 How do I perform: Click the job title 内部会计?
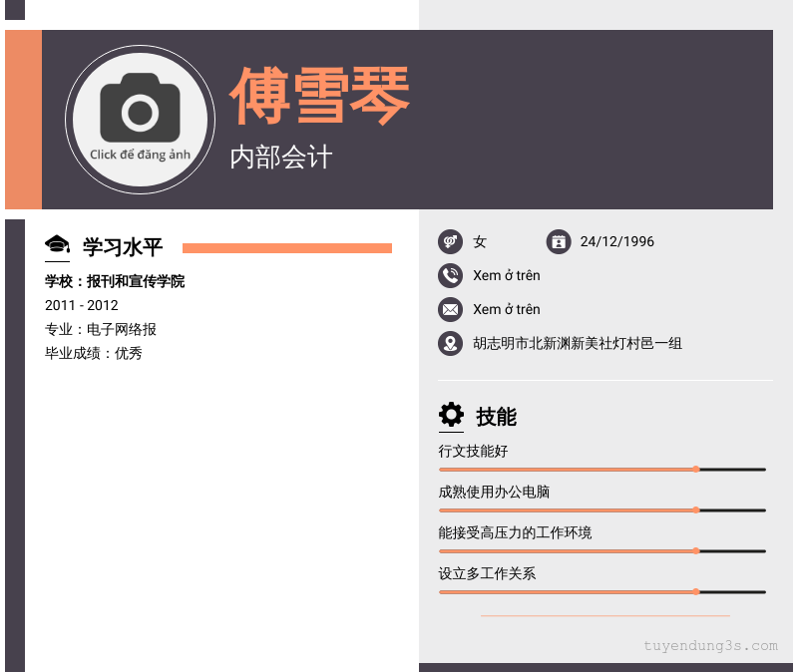pos(280,157)
